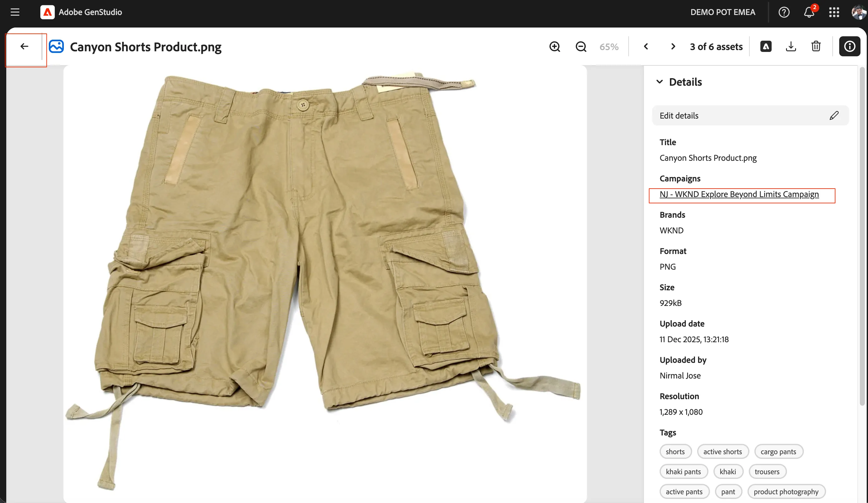Screen dimensions: 868x503
Task: Delete the asset with trash icon
Action: (x=816, y=47)
